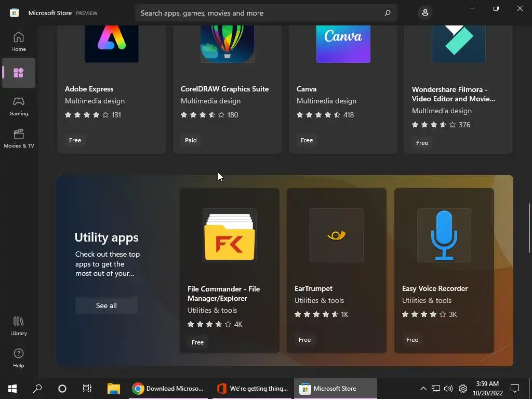
Task: Select the Apps sidebar icon
Action: [19, 73]
